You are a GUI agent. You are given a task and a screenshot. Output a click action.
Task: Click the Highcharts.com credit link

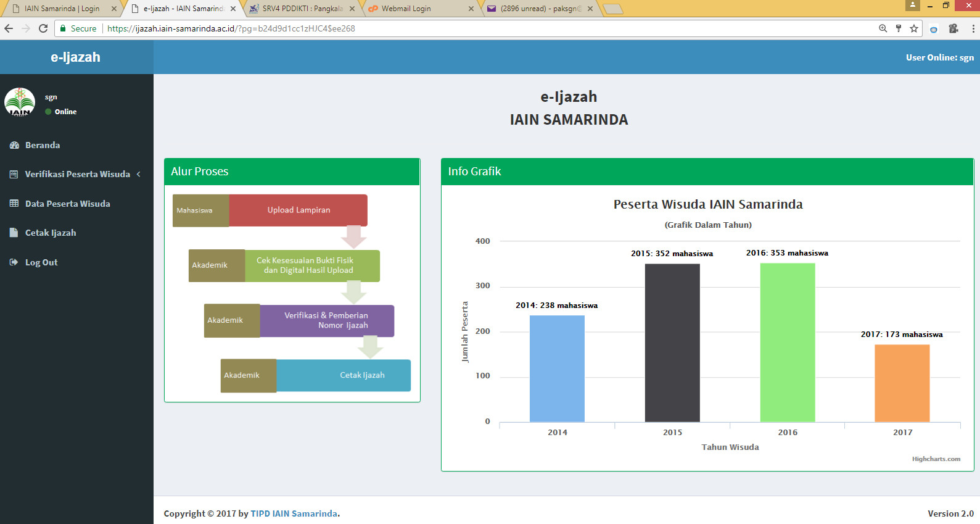pos(936,459)
